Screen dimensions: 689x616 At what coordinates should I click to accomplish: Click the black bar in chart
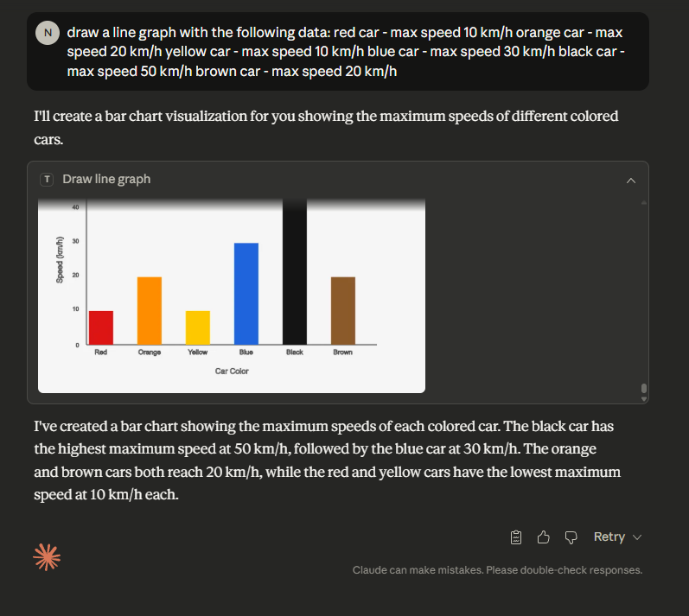[x=295, y=272]
